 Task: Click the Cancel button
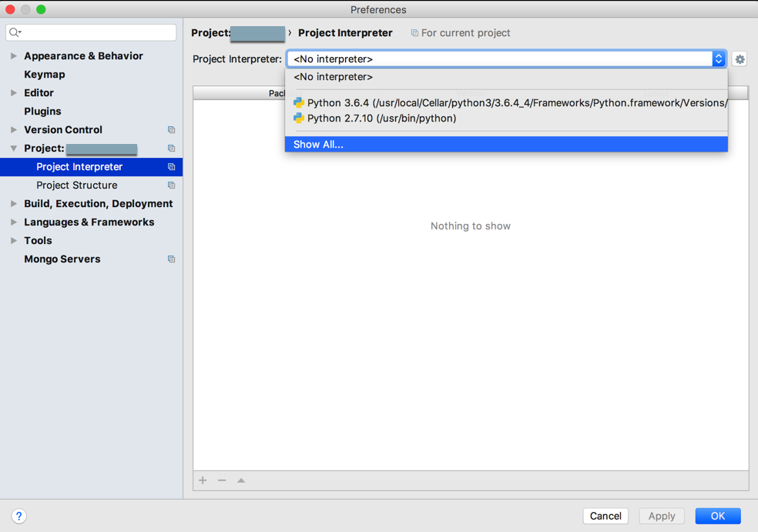point(605,516)
